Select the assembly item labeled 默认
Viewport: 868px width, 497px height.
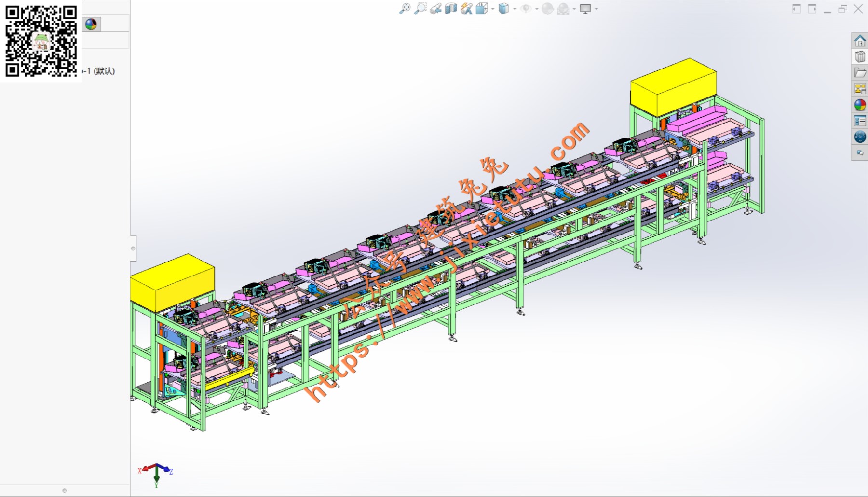[100, 71]
